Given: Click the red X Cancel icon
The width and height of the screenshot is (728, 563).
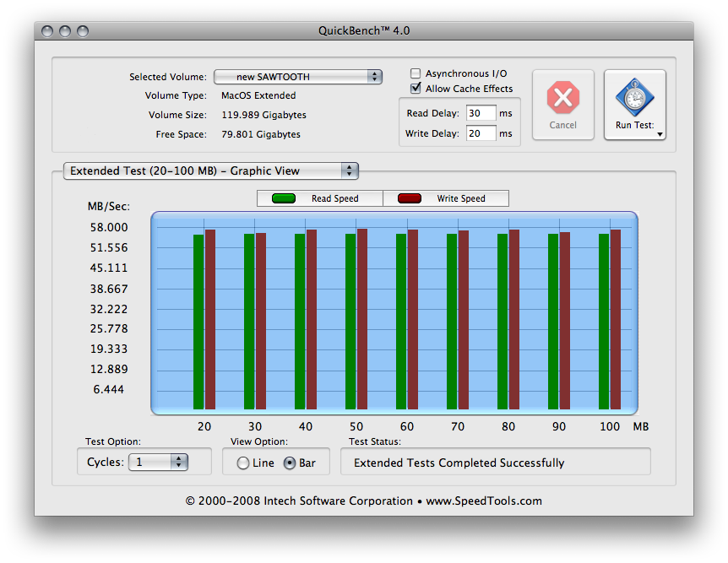Looking at the screenshot, I should tap(562, 97).
